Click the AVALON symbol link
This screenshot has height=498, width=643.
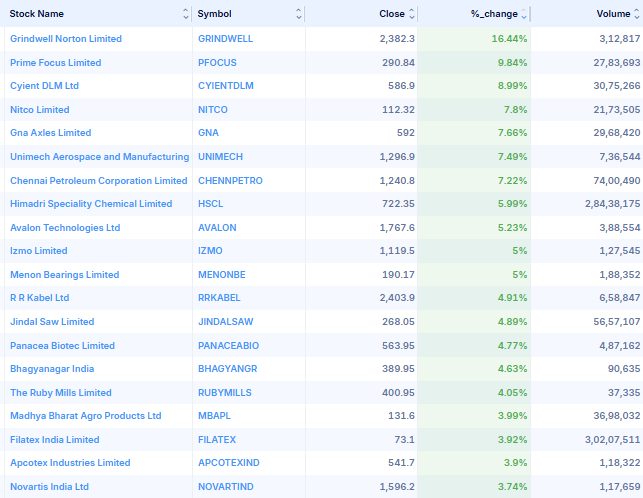tap(217, 228)
